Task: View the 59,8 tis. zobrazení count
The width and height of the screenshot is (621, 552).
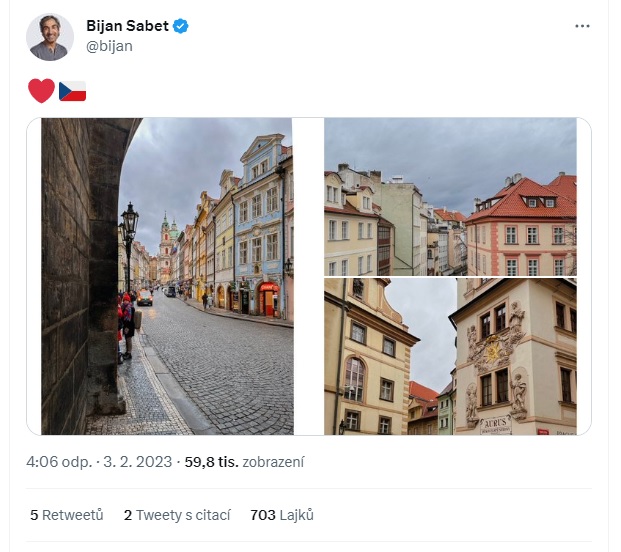Action: tap(242, 462)
